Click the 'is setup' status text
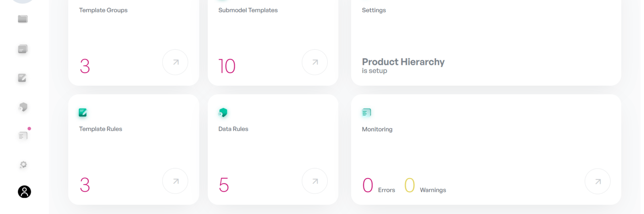 tap(374, 71)
